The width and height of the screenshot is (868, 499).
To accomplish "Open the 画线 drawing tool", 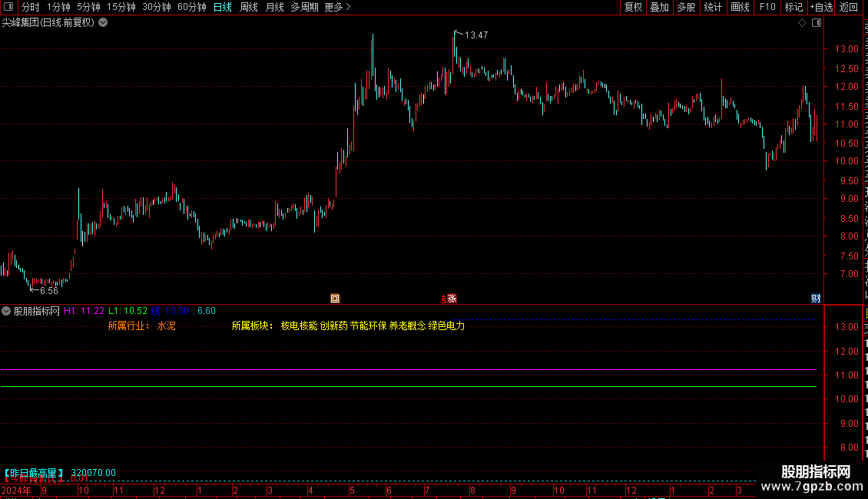I will point(740,7).
